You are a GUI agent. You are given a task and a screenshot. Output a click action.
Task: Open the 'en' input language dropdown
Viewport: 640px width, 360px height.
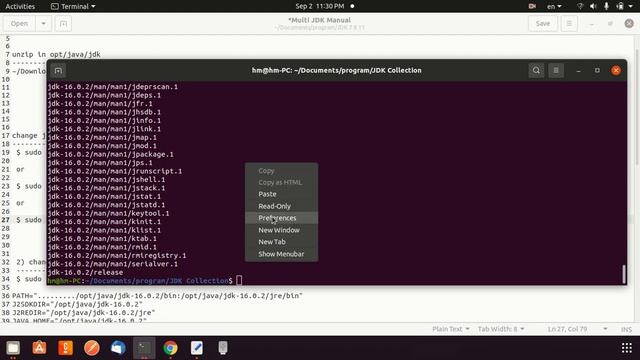coord(554,6)
